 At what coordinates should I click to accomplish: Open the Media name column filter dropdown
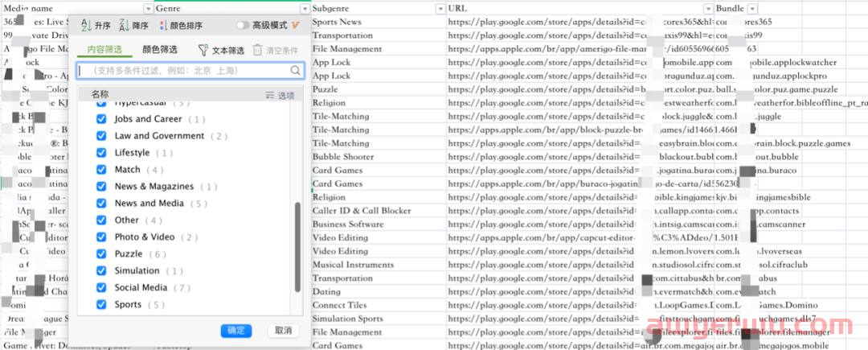click(148, 9)
